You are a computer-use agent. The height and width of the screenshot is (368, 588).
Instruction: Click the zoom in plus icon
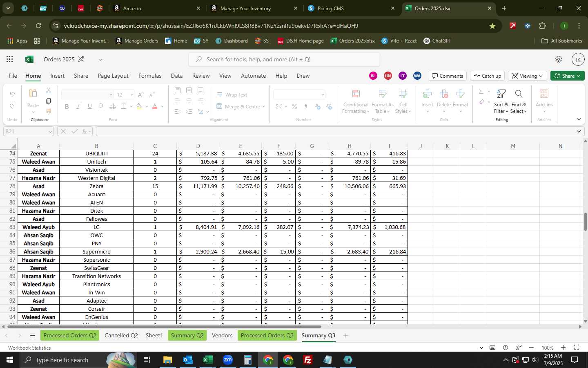pos(563,348)
